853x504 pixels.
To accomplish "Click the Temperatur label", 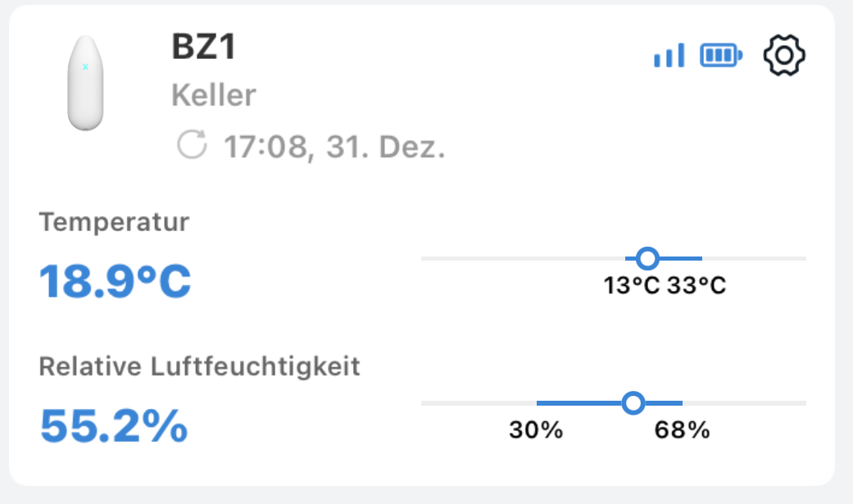I will click(114, 221).
